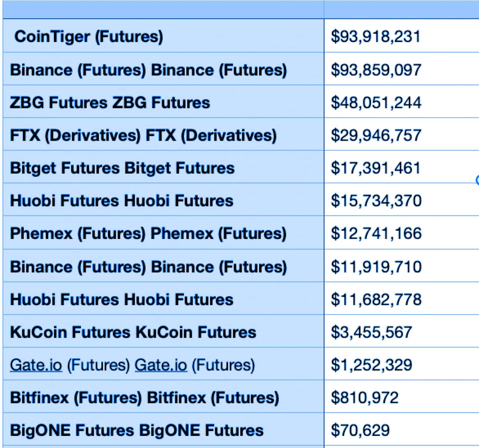Click the ZBG Futures name cell
This screenshot has width=479, height=448.
[110, 103]
